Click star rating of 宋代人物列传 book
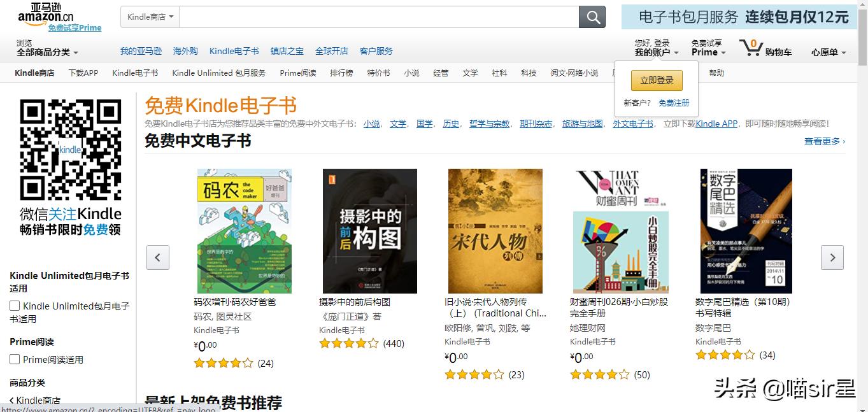 point(474,374)
